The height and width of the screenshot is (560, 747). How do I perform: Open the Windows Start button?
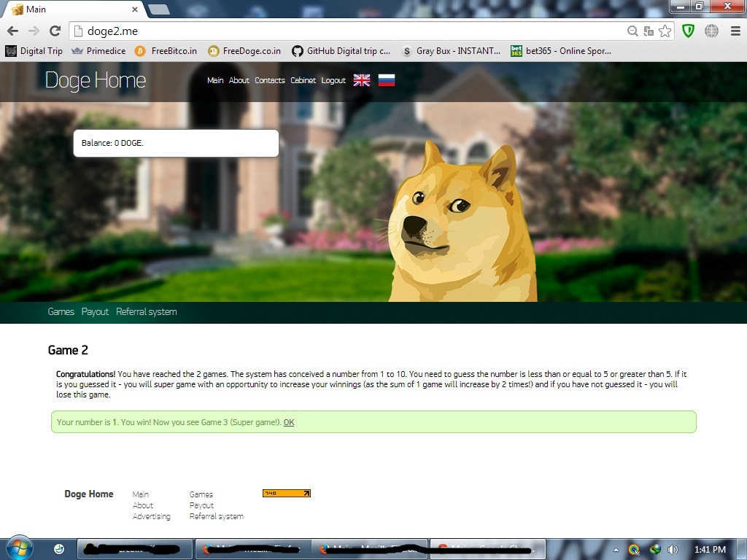(x=19, y=548)
